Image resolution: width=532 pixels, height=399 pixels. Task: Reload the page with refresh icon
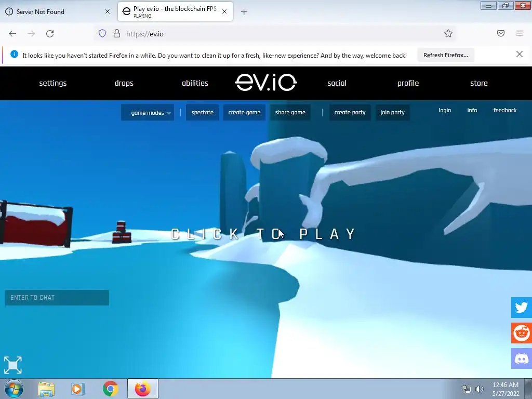[50, 34]
